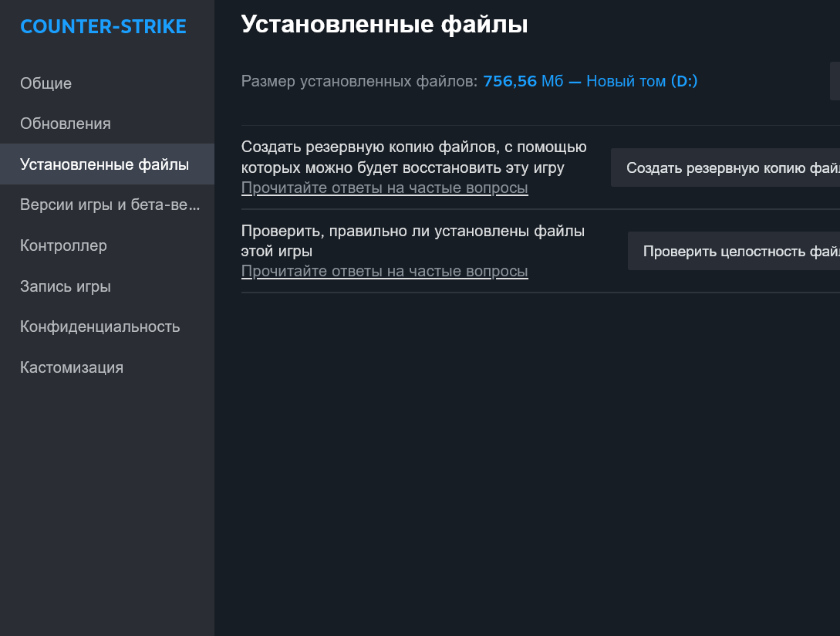Click the backup copy description text
The image size is (840, 636).
point(413,157)
